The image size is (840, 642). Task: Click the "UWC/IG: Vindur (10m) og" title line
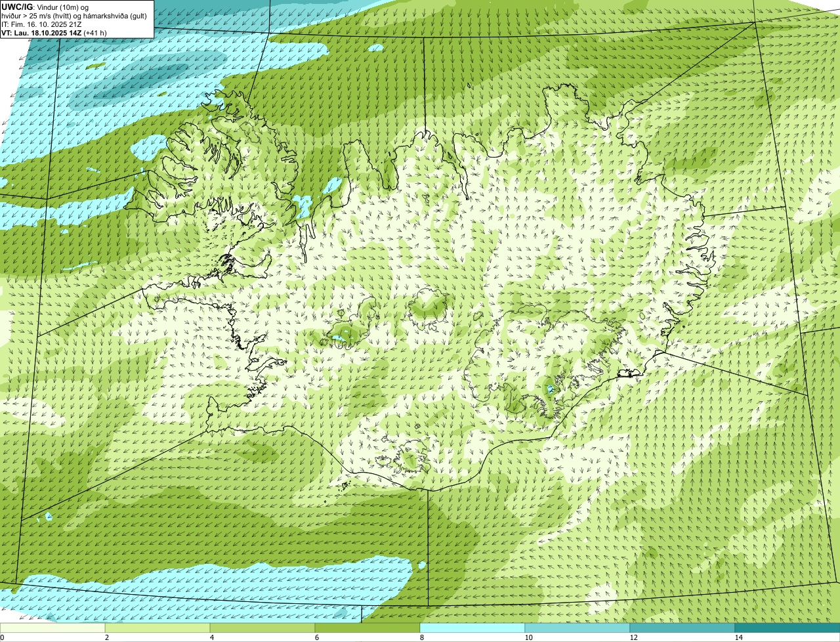point(45,7)
